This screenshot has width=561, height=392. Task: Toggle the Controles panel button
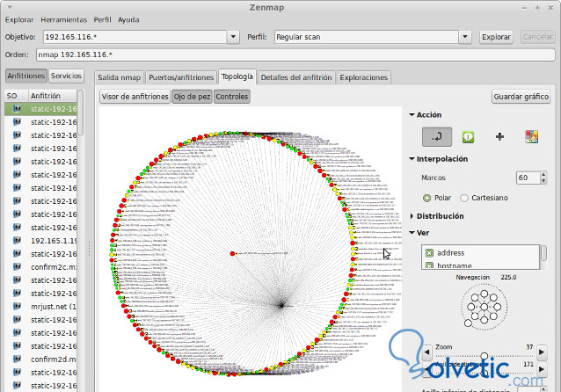[232, 97]
